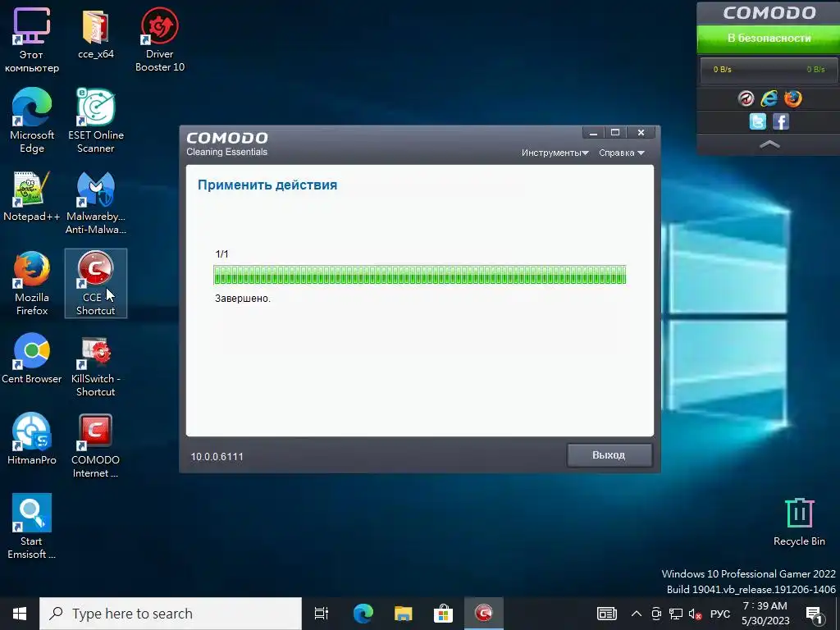840x630 pixels.
Task: Open Task View from the taskbar
Action: click(x=322, y=614)
